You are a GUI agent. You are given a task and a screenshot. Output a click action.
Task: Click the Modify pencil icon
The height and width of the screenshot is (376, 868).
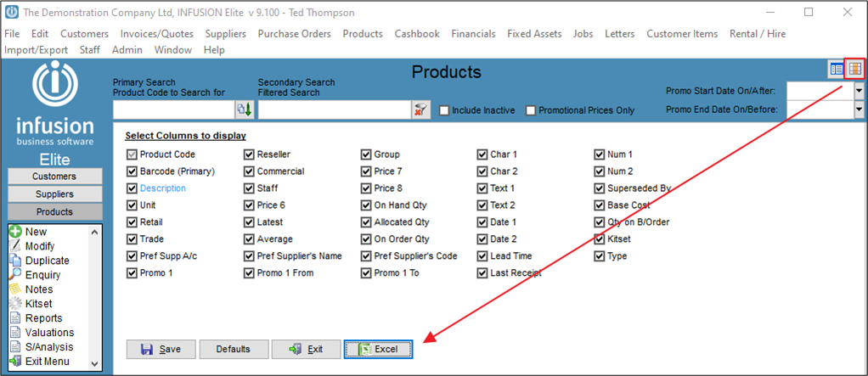15,246
